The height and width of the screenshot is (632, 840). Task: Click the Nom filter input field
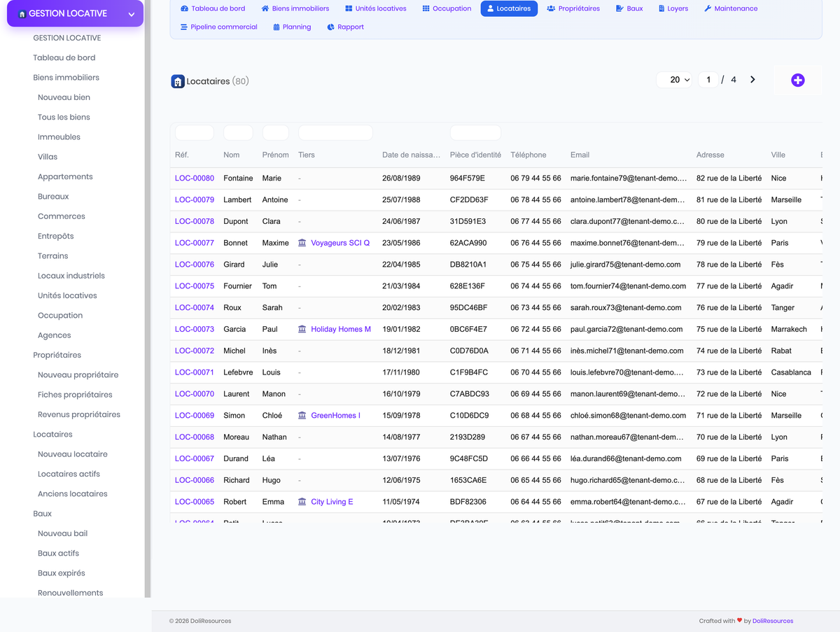pyautogui.click(x=238, y=133)
